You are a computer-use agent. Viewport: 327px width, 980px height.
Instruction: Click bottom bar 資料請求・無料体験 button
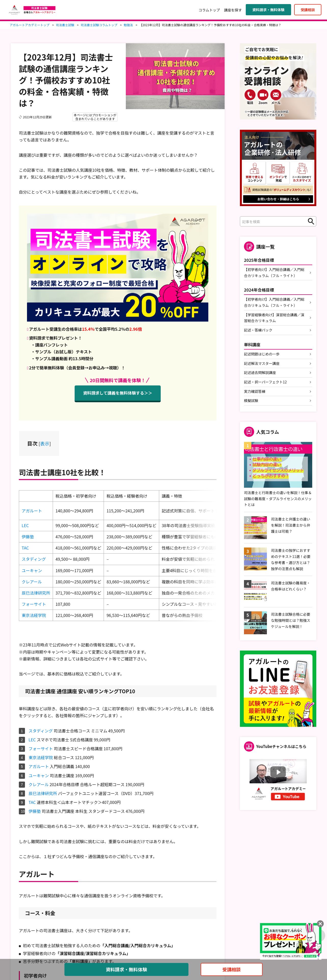126,969
